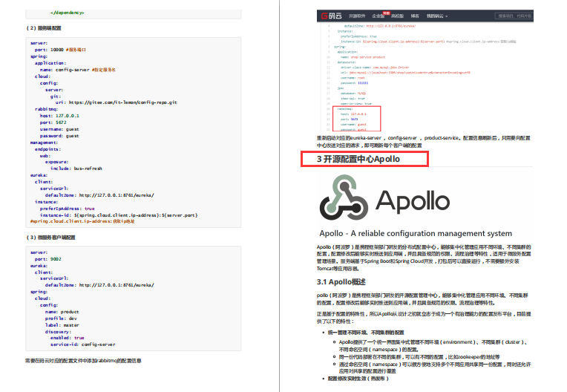Click the Gitee search input field

(514, 16)
